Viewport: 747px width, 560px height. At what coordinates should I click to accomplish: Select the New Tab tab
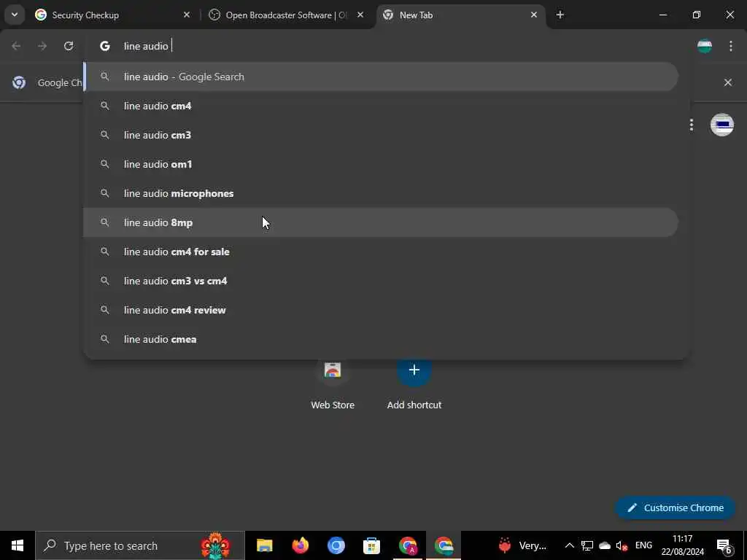click(461, 15)
